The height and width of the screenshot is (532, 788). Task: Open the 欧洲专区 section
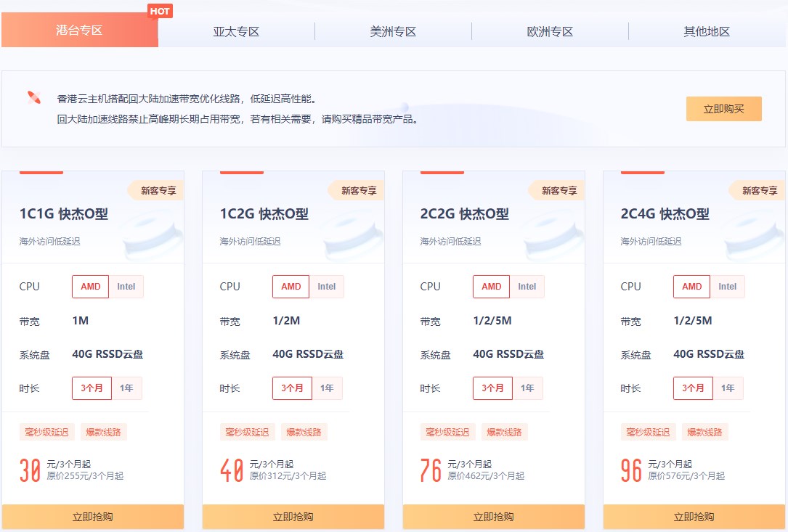click(x=551, y=31)
